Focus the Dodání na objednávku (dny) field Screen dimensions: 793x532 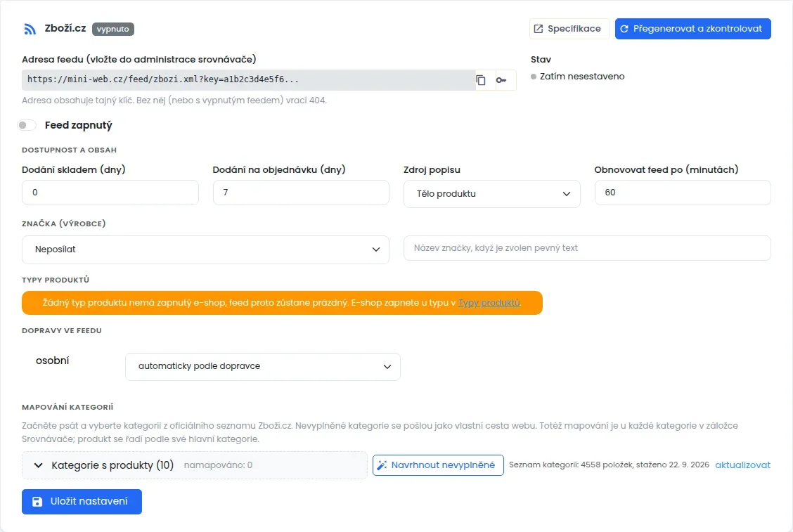301,193
